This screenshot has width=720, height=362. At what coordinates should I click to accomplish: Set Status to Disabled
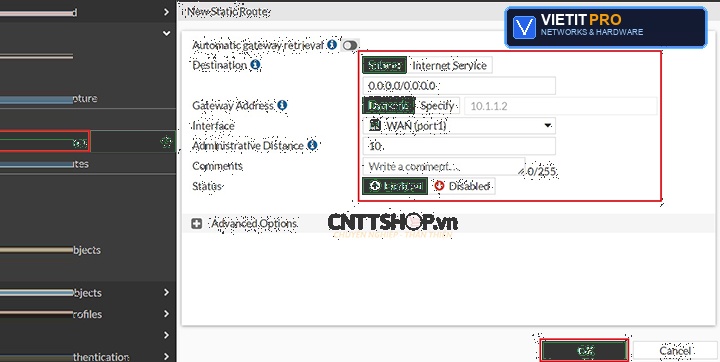[x=463, y=186]
